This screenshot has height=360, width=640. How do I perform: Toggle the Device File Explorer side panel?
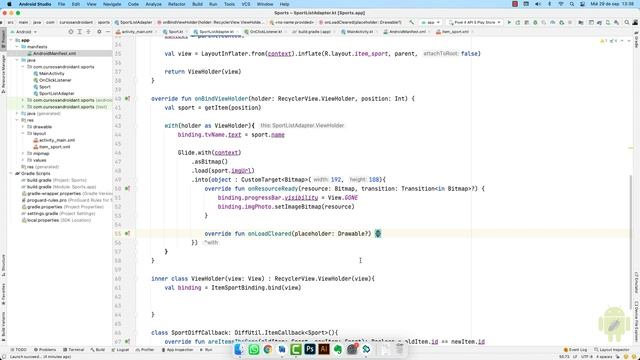click(636, 322)
